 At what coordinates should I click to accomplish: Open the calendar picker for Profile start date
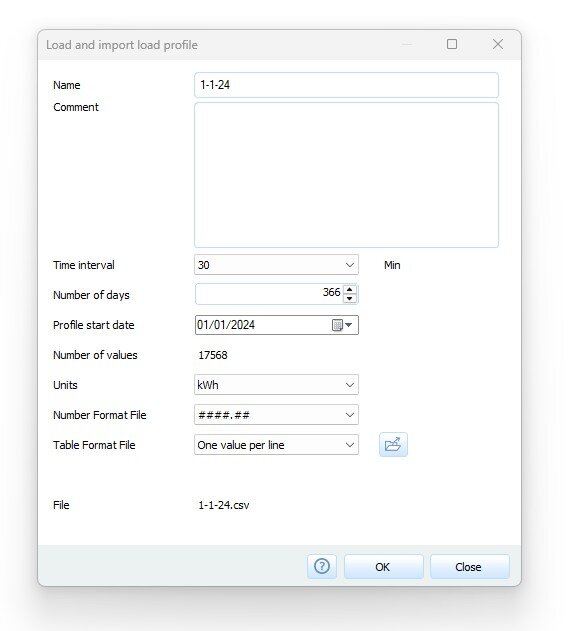[343, 325]
